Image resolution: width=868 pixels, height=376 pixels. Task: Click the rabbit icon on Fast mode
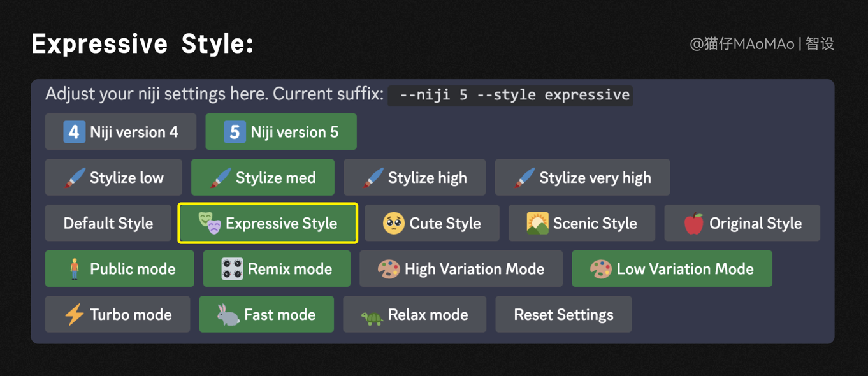[228, 315]
